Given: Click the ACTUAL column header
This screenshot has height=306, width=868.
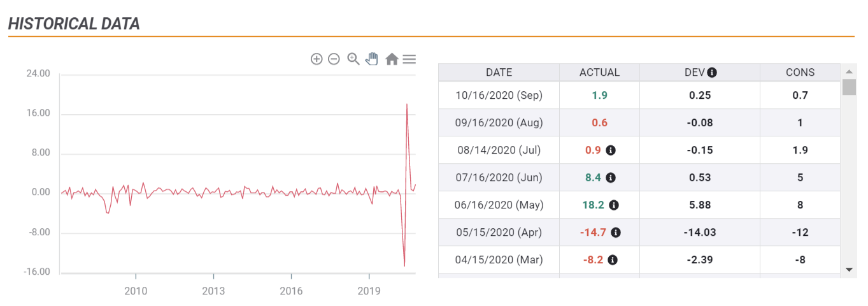Looking at the screenshot, I should [x=599, y=73].
